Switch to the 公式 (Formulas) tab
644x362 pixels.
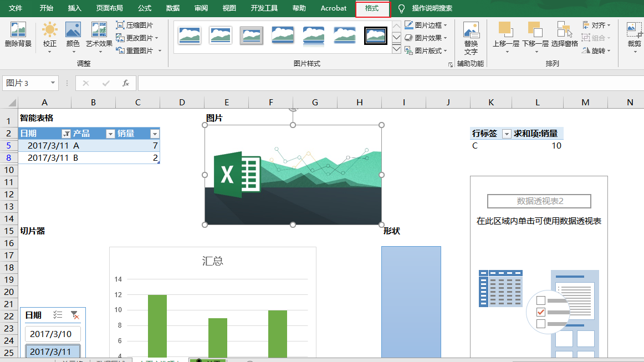145,8
